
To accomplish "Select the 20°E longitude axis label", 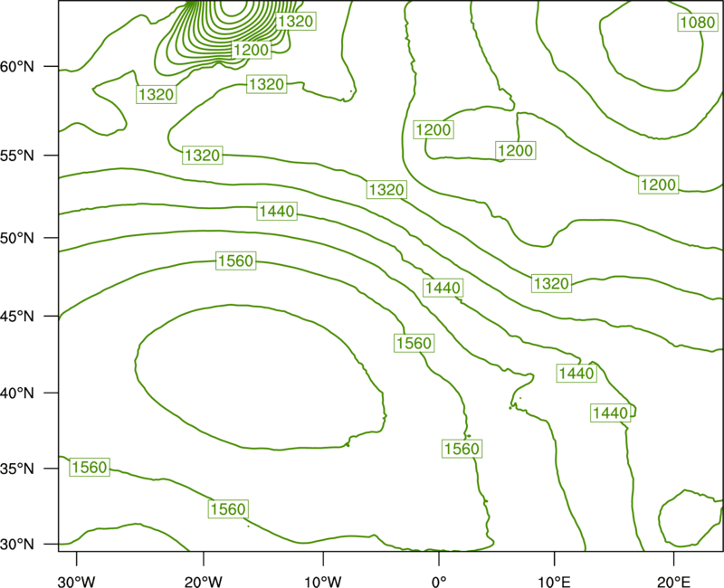I will point(673,582).
